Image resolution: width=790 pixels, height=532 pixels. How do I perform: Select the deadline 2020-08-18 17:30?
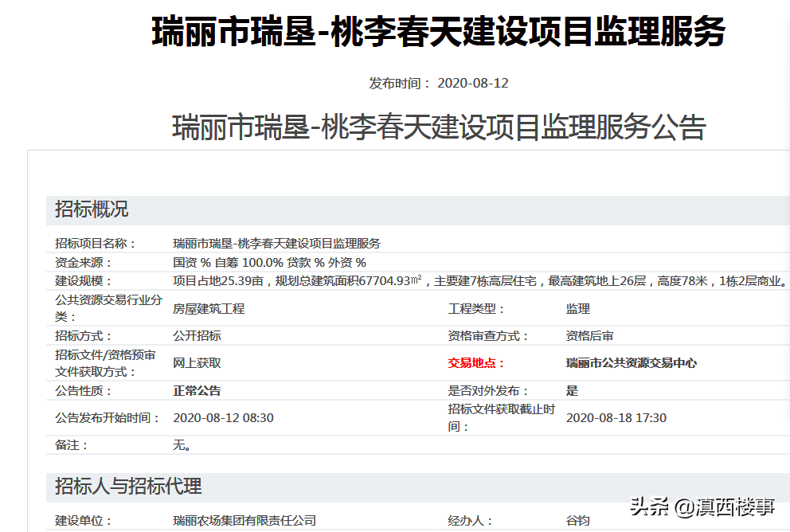pyautogui.click(x=616, y=418)
